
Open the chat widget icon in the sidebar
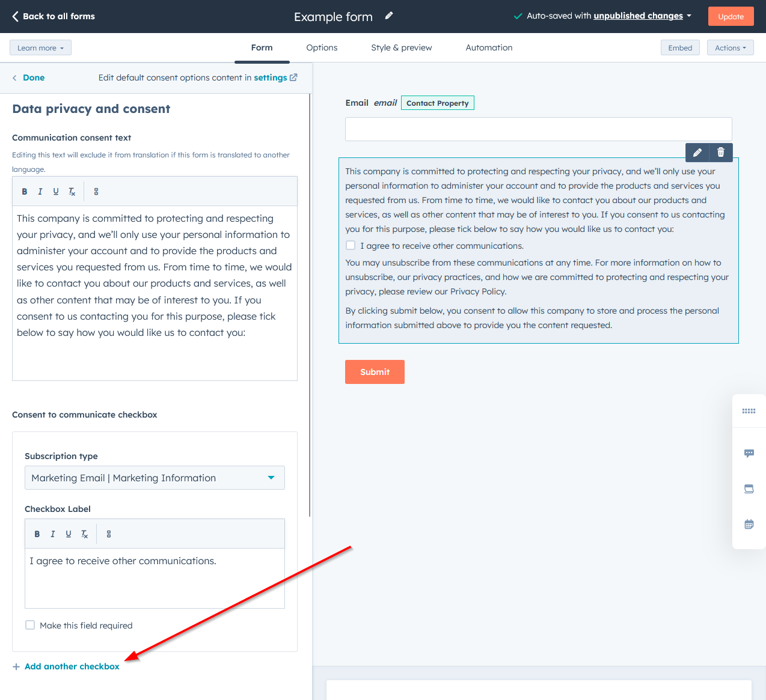749,453
